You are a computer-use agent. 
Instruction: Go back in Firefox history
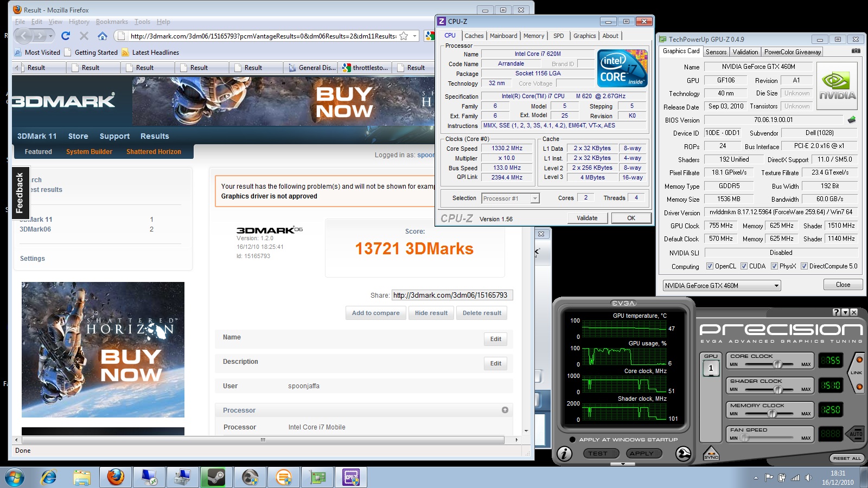point(24,36)
